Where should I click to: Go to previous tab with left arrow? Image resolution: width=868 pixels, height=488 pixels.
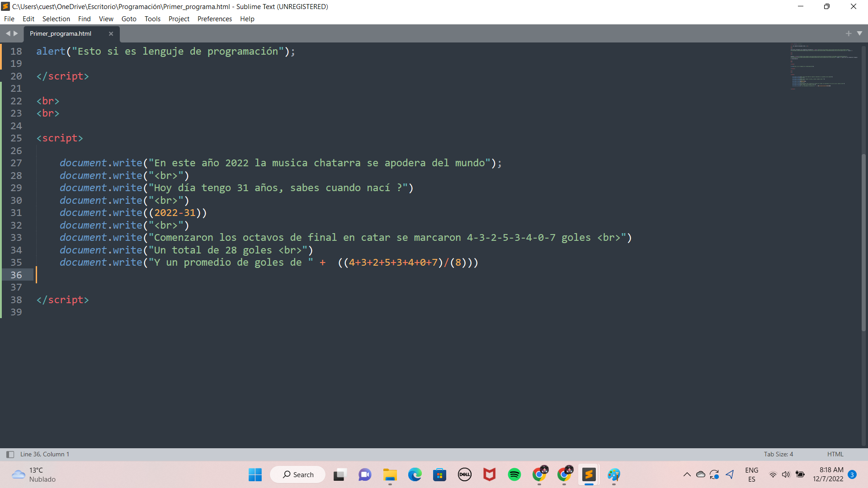click(x=8, y=33)
